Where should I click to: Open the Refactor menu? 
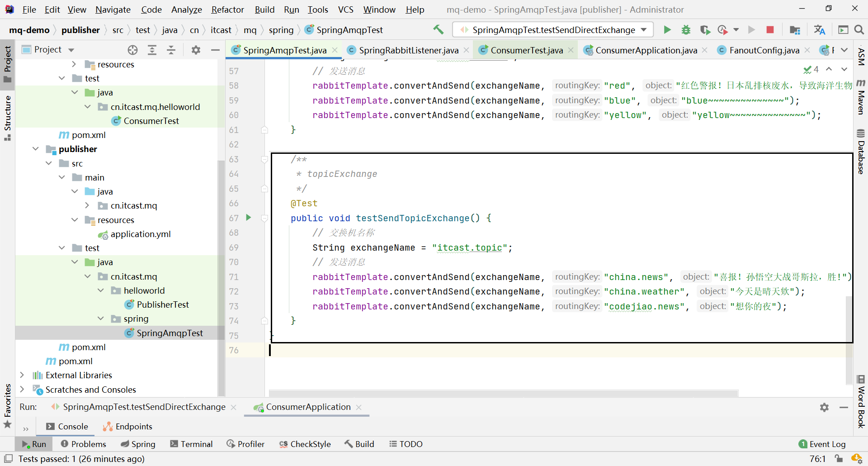click(x=227, y=10)
